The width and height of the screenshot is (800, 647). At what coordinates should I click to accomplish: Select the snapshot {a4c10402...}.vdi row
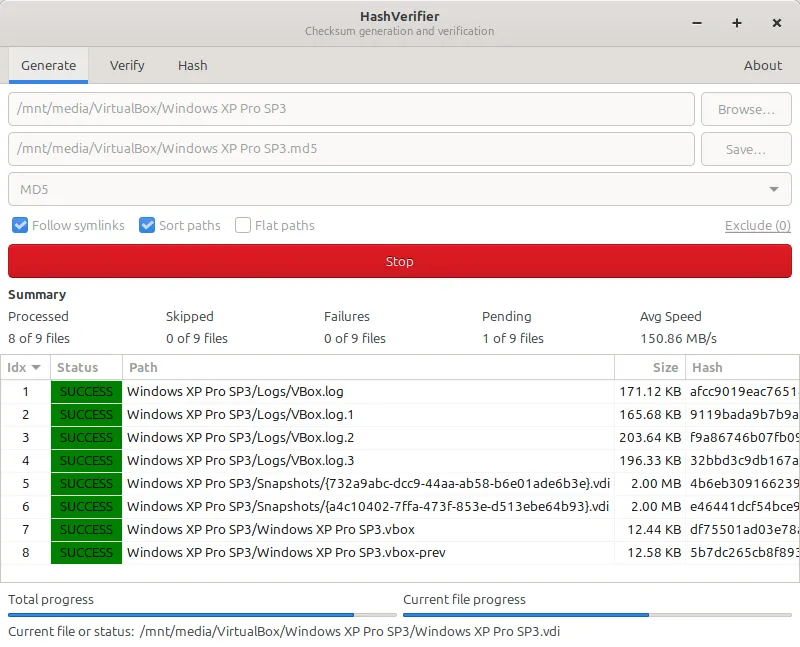coord(400,506)
